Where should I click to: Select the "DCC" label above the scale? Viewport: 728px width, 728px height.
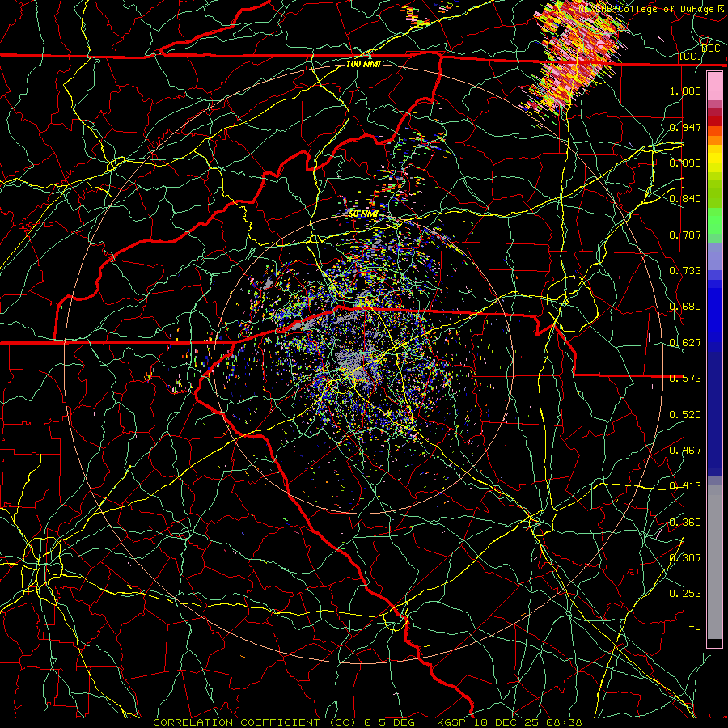[x=710, y=49]
